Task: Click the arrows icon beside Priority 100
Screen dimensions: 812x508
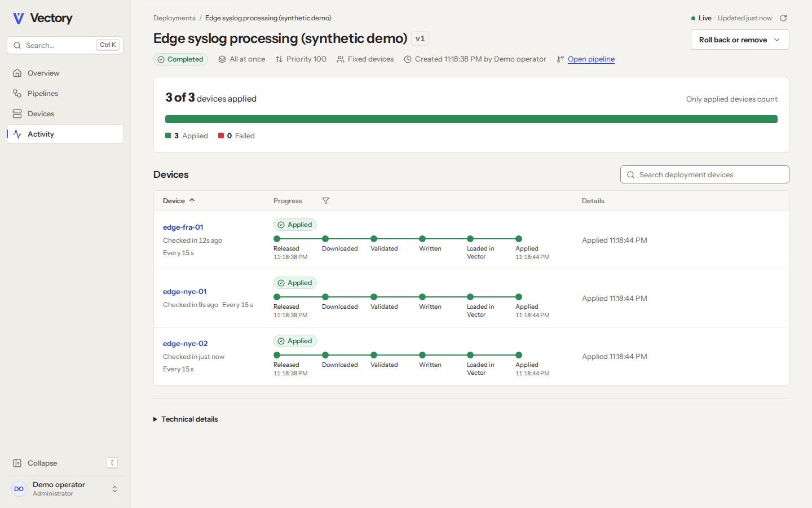Action: (279, 59)
